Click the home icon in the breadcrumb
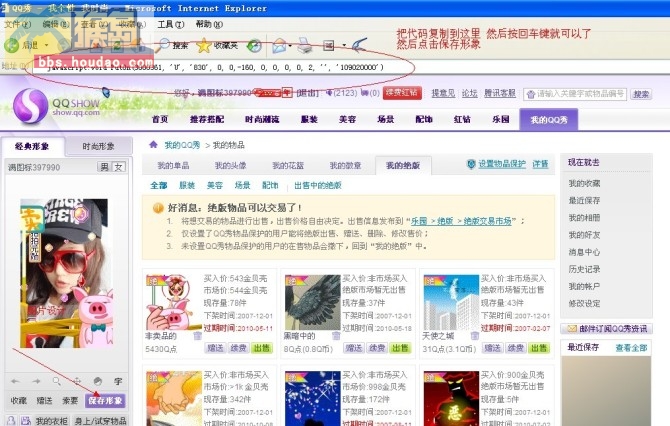670x426 pixels. click(153, 144)
